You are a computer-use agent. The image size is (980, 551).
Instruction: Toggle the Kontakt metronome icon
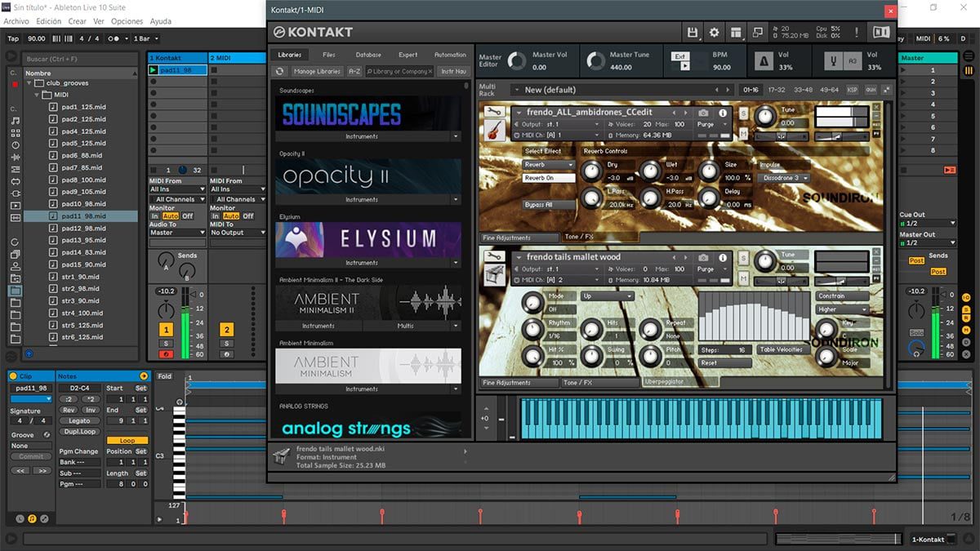point(764,61)
